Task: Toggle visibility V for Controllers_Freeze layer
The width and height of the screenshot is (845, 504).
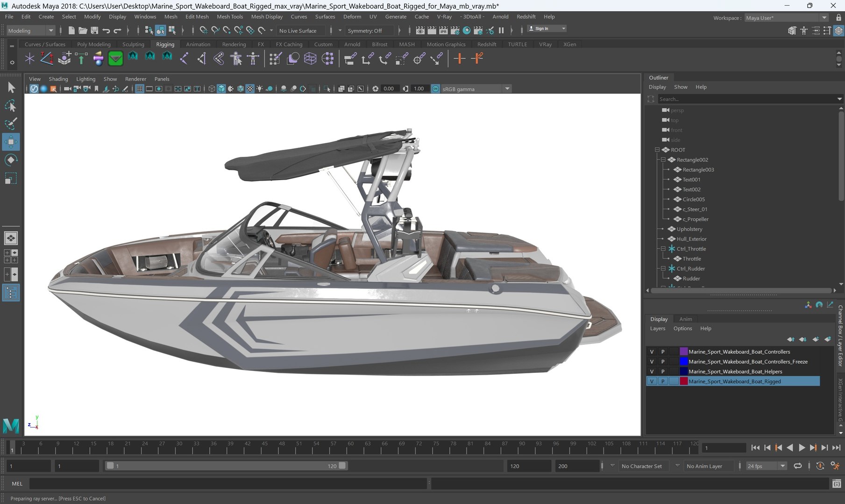Action: (652, 362)
